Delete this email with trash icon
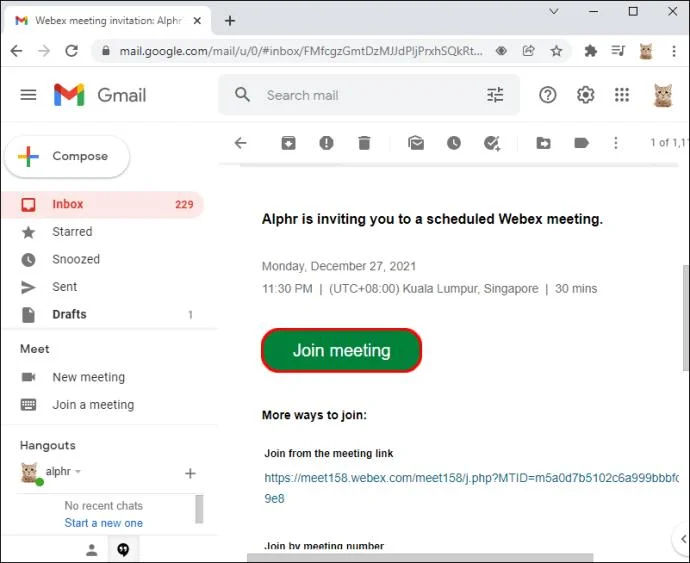The height and width of the screenshot is (563, 690). (x=364, y=143)
